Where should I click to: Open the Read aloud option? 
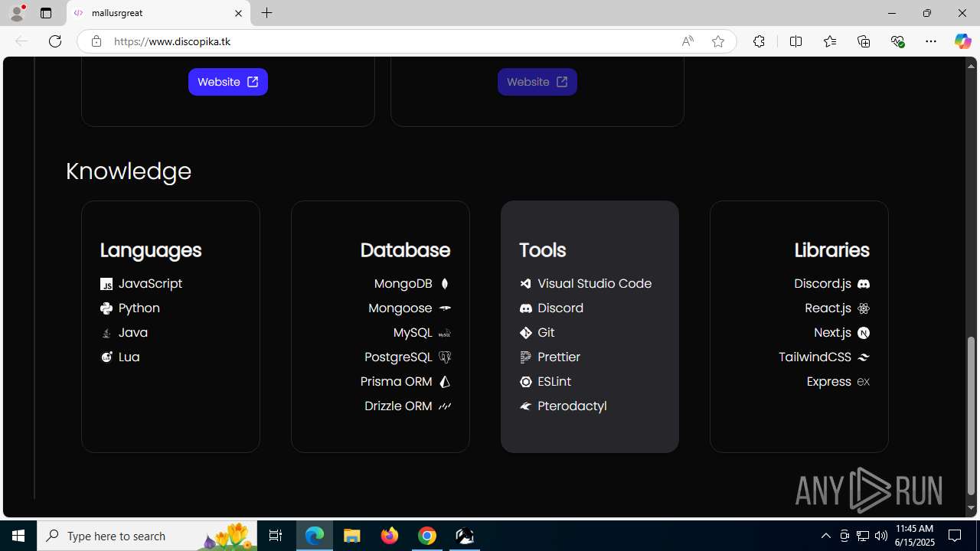point(688,41)
